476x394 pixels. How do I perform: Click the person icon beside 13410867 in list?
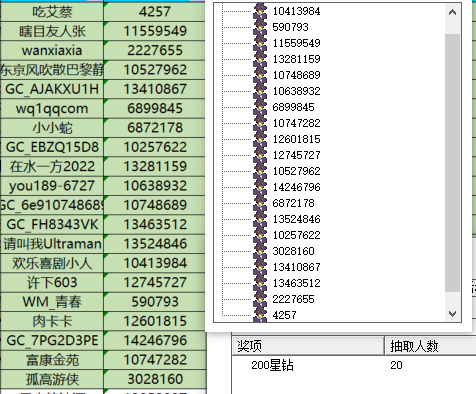click(260, 267)
